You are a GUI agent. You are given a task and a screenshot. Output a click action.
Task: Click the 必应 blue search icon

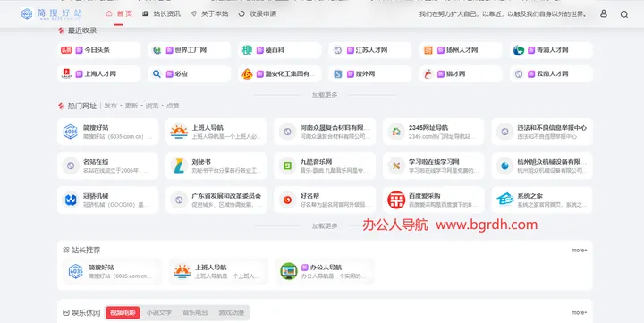(157, 74)
